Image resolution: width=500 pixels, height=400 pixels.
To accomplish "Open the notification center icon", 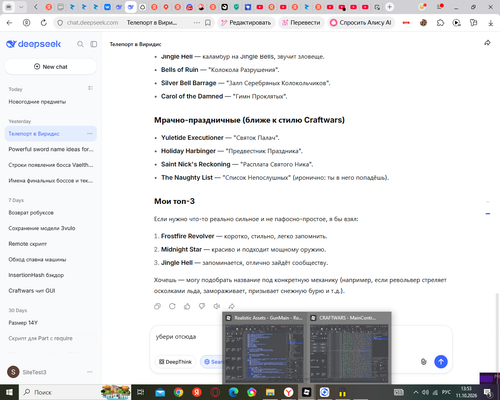I will tap(488, 392).
